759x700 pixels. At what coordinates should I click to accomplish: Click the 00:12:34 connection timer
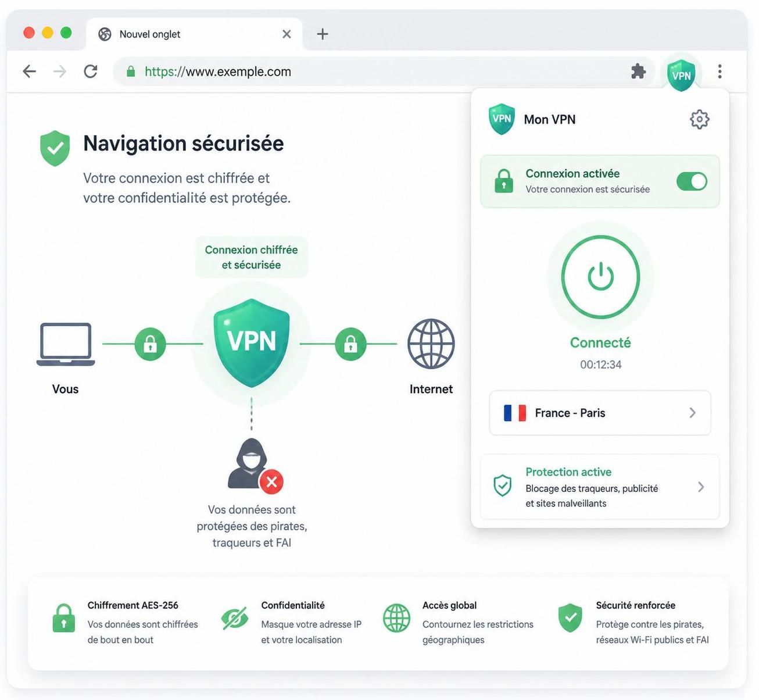601,365
